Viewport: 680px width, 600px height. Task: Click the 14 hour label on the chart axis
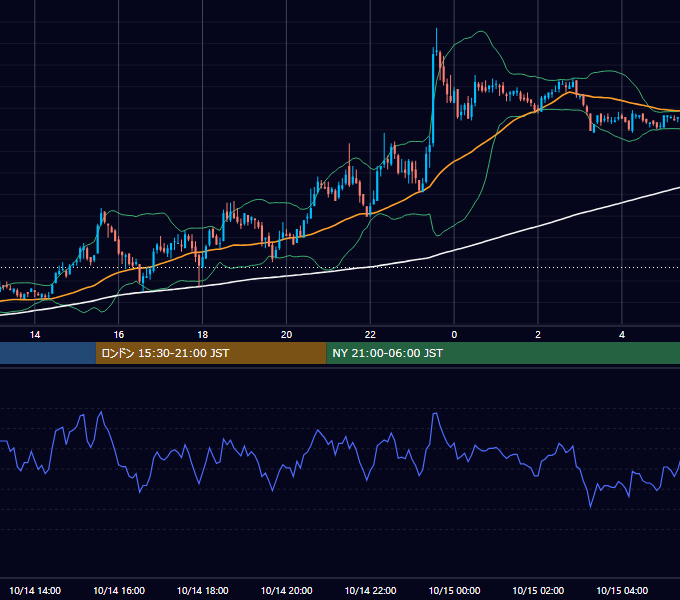click(35, 335)
